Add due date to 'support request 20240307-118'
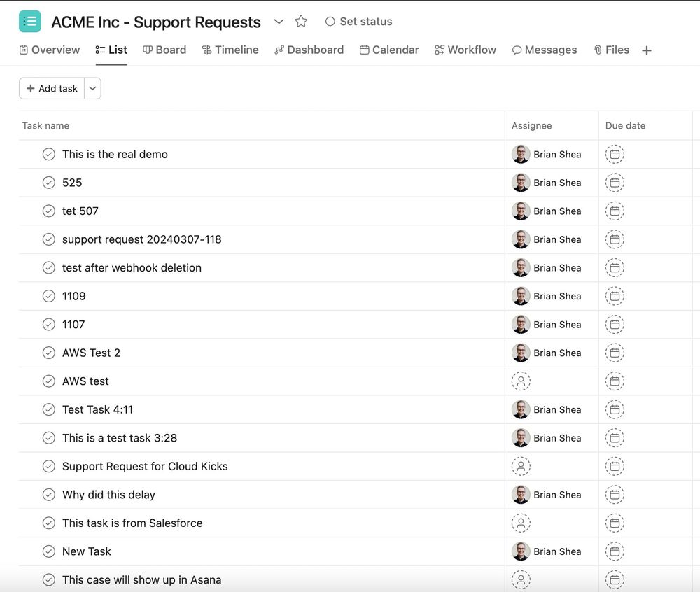The height and width of the screenshot is (592, 700). pyautogui.click(x=615, y=239)
